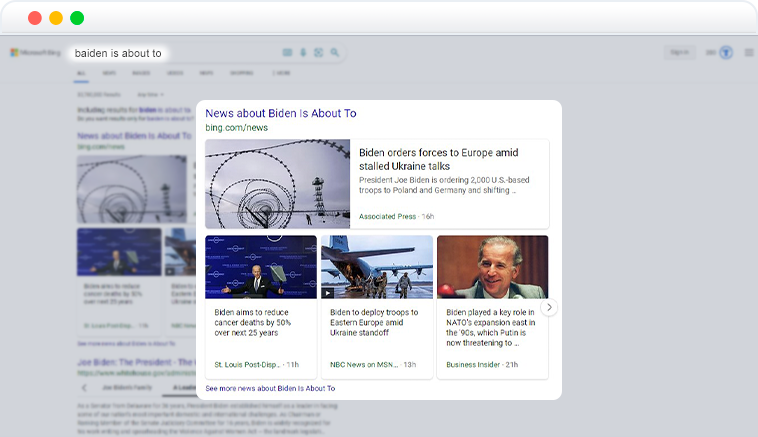
Task: Click the carousel left chevron below the Joe Biden result
Action: [84, 387]
